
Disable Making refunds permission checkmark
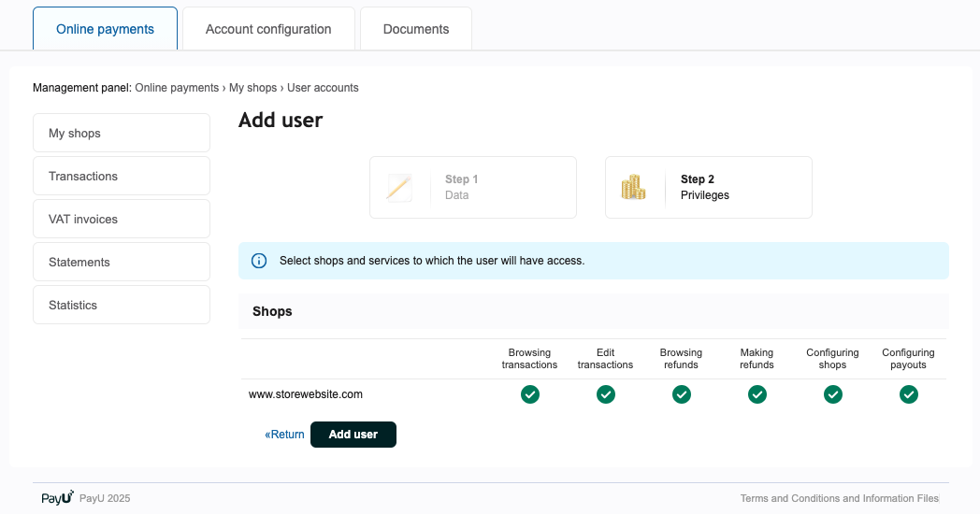757,394
